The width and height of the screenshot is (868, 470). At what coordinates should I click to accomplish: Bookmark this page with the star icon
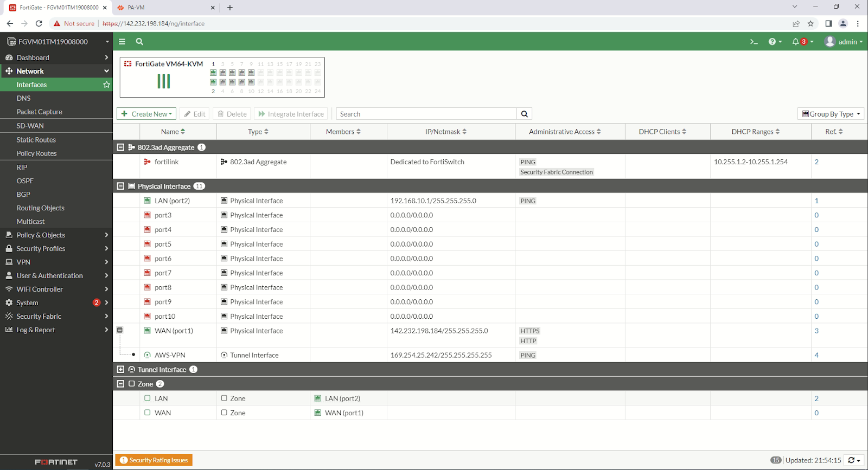coord(810,23)
